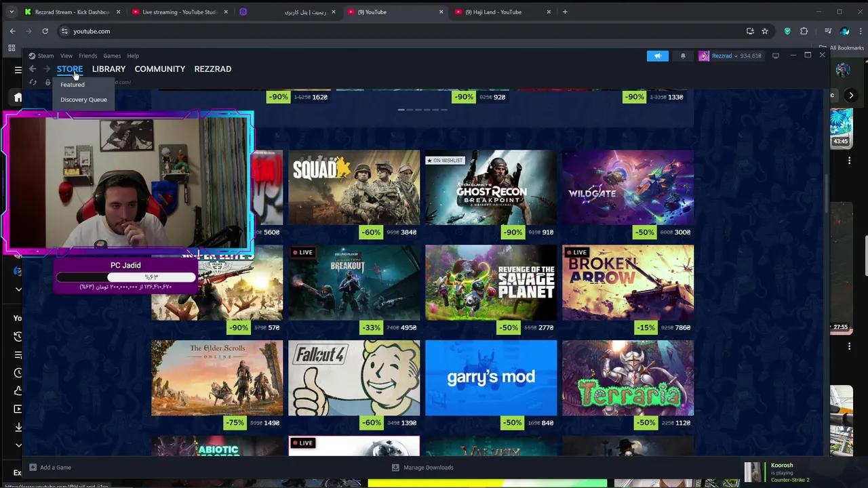Screen dimensions: 868x488
Task: Switch to Rezzrad Stream Kick Dashboard browser tab
Action: click(73, 12)
